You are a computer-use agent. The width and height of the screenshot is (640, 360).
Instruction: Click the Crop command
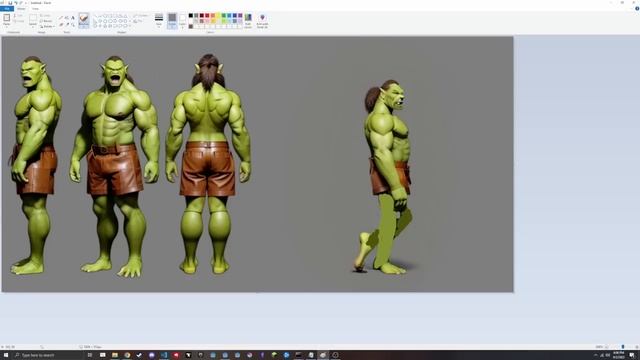click(46, 16)
